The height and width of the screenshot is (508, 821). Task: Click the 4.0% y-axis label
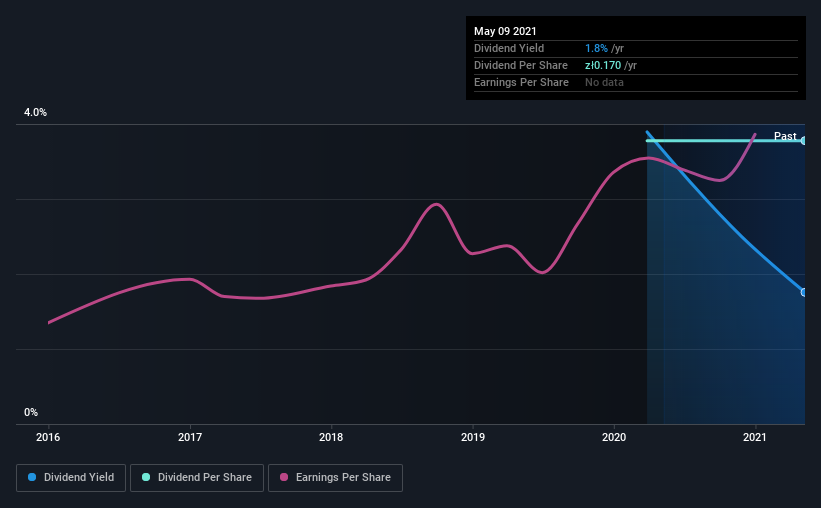(35, 112)
